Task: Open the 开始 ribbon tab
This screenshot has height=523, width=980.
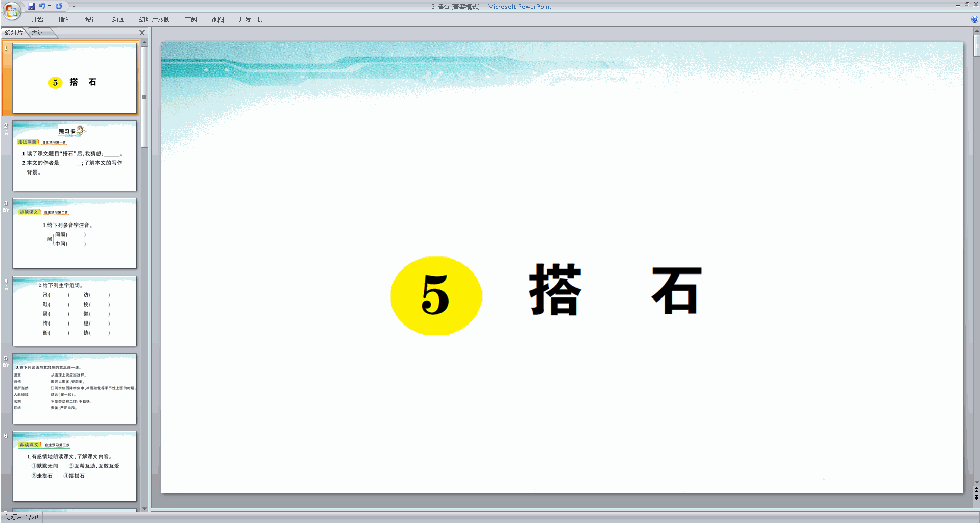Action: click(37, 19)
